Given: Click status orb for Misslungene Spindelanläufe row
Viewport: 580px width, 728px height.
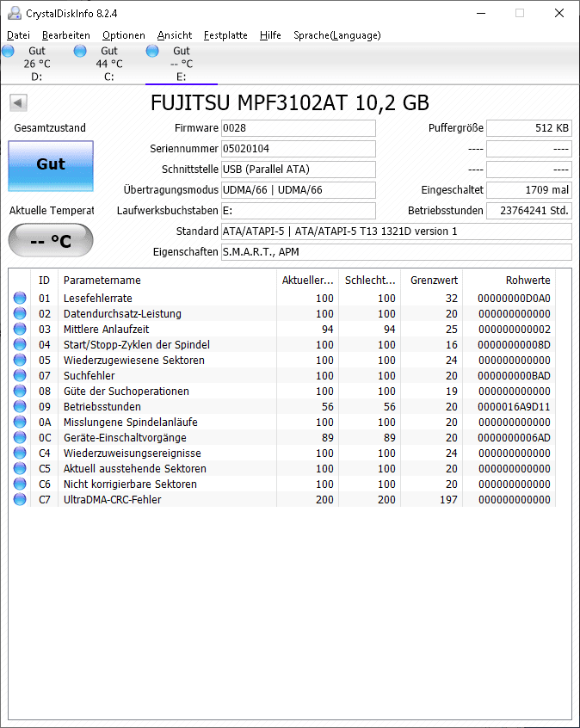Looking at the screenshot, I should [x=20, y=422].
